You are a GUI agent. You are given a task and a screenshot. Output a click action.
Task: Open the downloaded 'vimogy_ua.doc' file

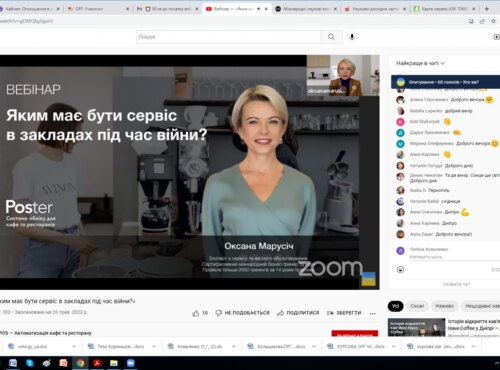pyautogui.click(x=32, y=347)
